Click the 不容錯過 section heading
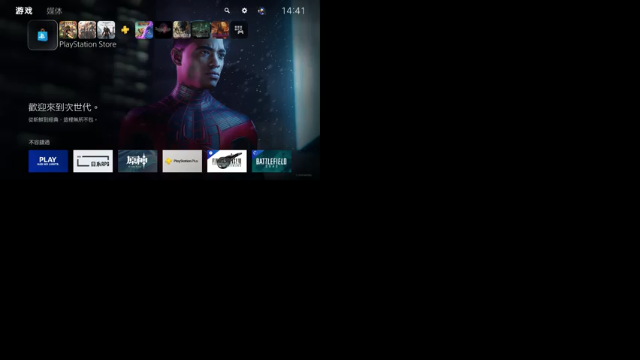Viewport: 640px width, 360px height. (x=39, y=142)
